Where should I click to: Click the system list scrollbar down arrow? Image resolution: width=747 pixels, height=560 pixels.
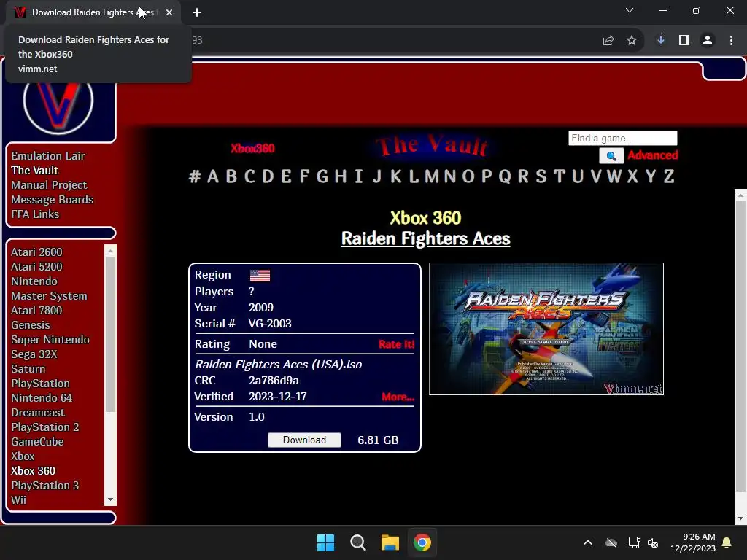point(111,500)
